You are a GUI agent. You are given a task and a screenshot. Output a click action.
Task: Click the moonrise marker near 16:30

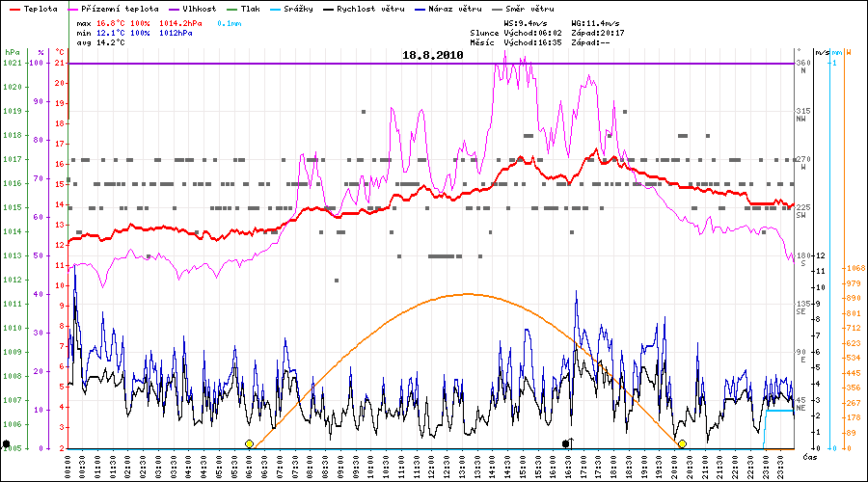(567, 442)
